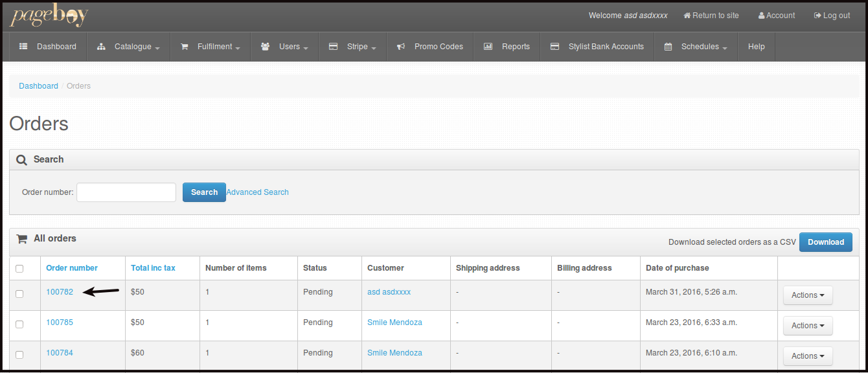Open Promo Codes page
Viewport: 868px width, 373px height.
[430, 47]
